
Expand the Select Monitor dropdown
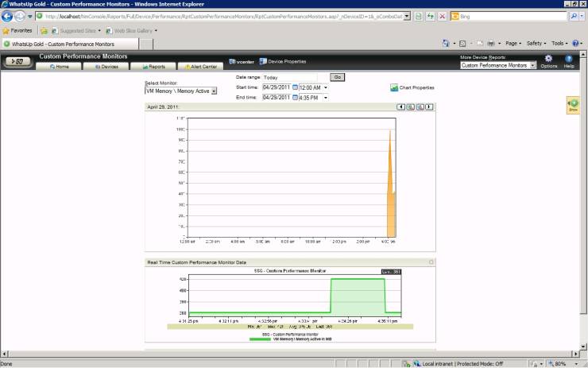[214, 91]
